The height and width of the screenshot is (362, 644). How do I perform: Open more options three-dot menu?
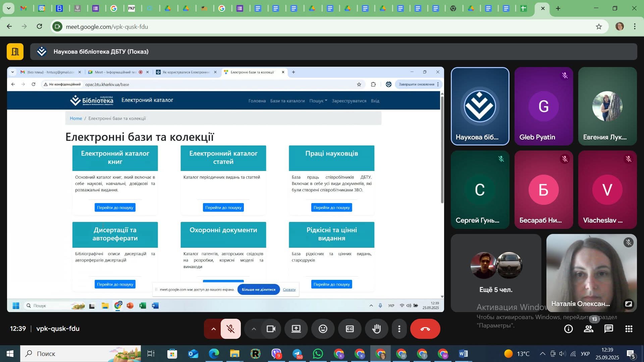[x=399, y=329]
